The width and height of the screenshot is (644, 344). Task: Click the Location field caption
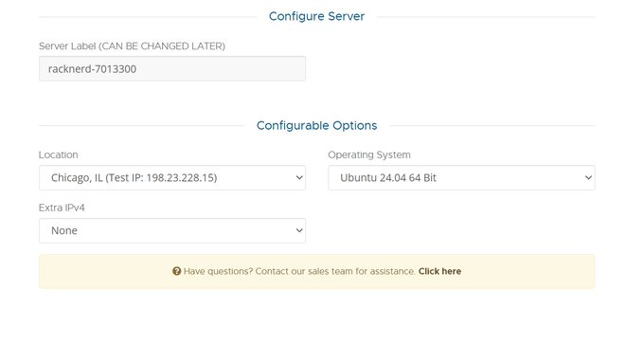pyautogui.click(x=59, y=155)
